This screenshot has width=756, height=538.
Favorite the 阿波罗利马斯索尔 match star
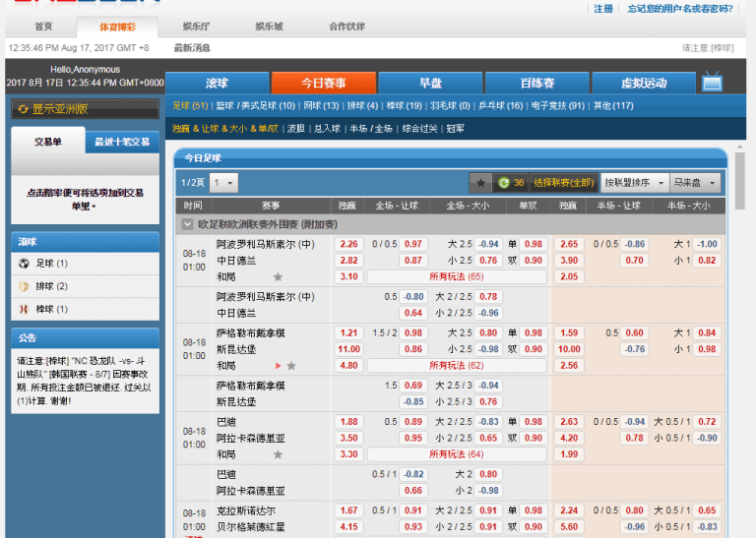pyautogui.click(x=278, y=276)
